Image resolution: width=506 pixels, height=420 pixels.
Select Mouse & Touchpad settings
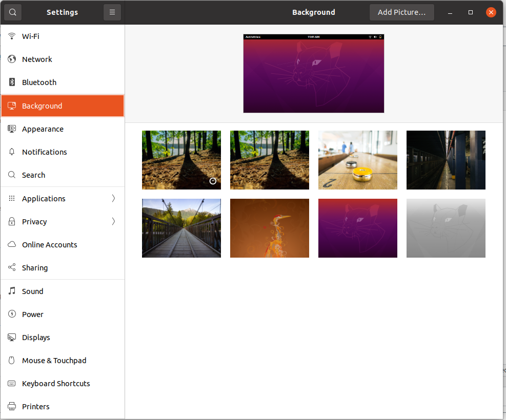(x=53, y=360)
